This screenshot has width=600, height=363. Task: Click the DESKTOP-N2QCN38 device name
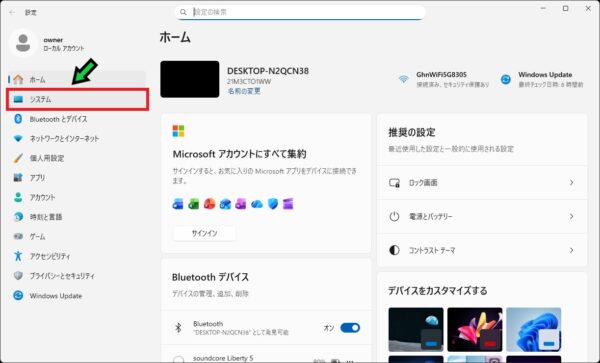268,71
